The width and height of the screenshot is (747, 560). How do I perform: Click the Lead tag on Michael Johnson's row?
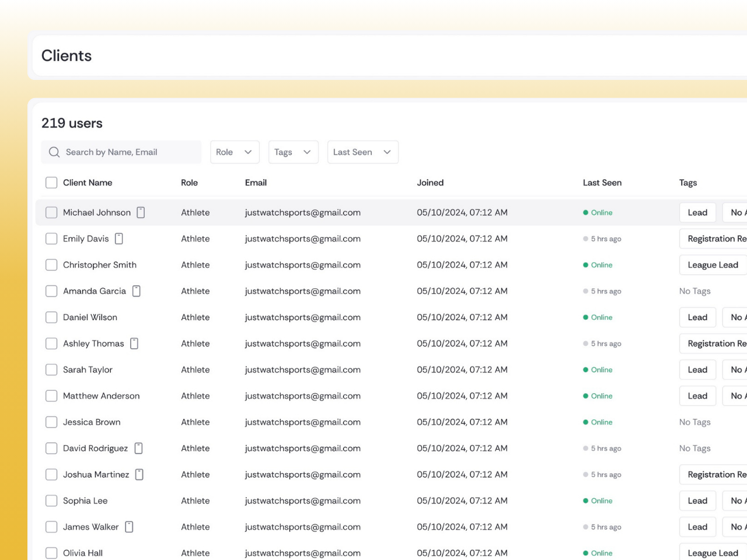tap(697, 212)
